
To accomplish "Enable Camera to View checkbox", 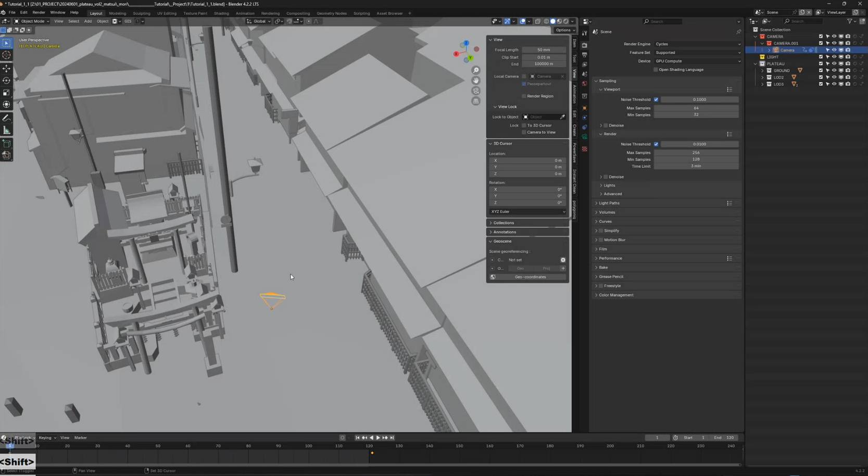I will (x=524, y=132).
